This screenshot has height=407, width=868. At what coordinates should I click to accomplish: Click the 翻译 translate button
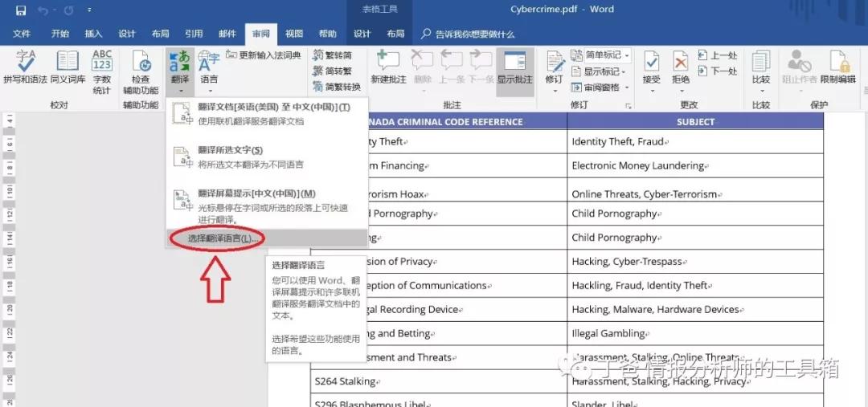180,72
